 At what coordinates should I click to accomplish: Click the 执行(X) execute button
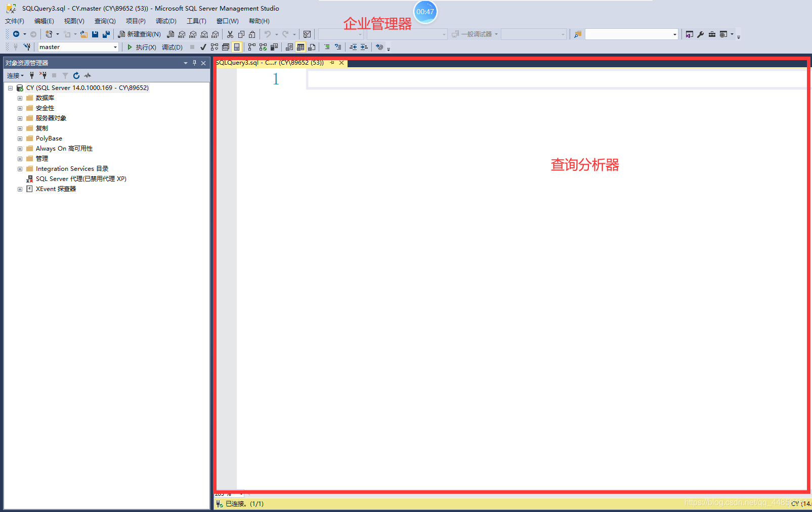click(x=142, y=47)
